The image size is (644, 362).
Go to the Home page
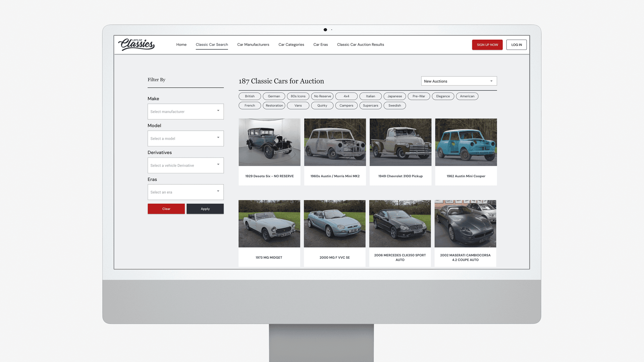click(181, 45)
